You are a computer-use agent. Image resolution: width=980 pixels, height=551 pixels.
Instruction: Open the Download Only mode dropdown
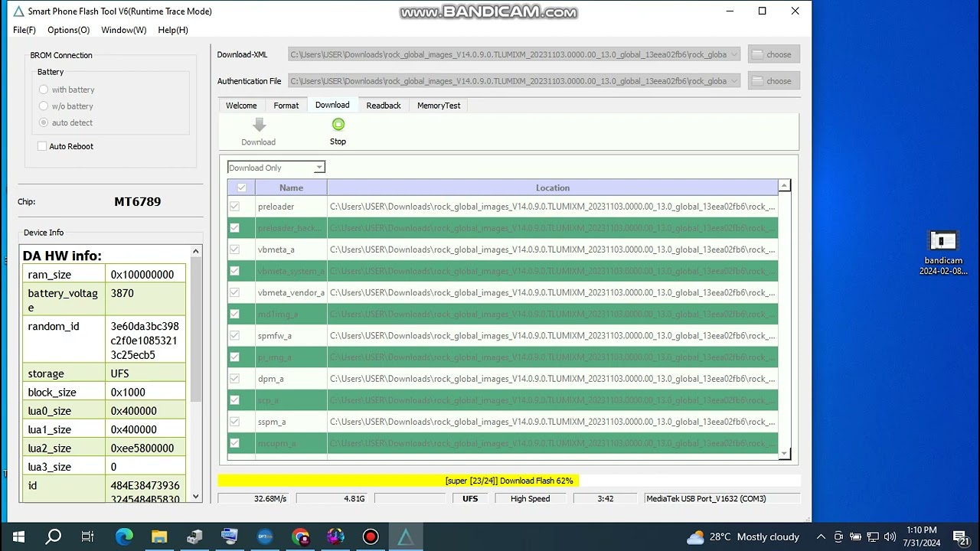pos(276,168)
